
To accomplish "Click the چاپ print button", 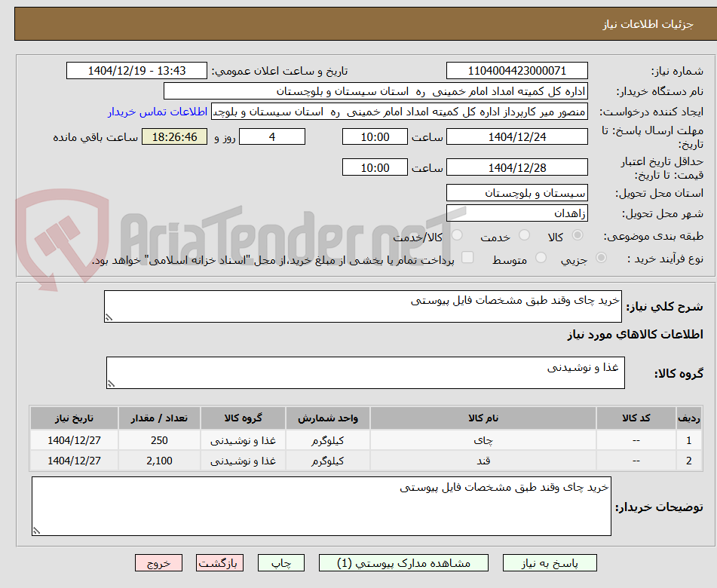I will [x=280, y=563].
